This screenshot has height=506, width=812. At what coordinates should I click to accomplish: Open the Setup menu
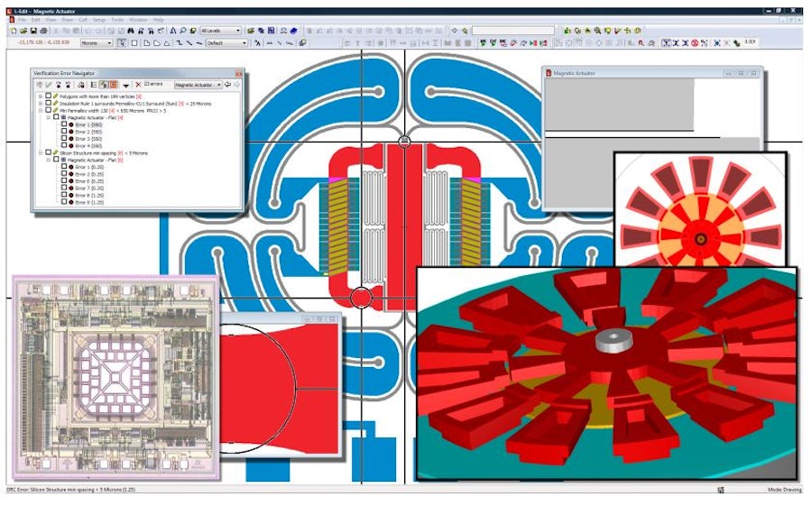pos(99,20)
